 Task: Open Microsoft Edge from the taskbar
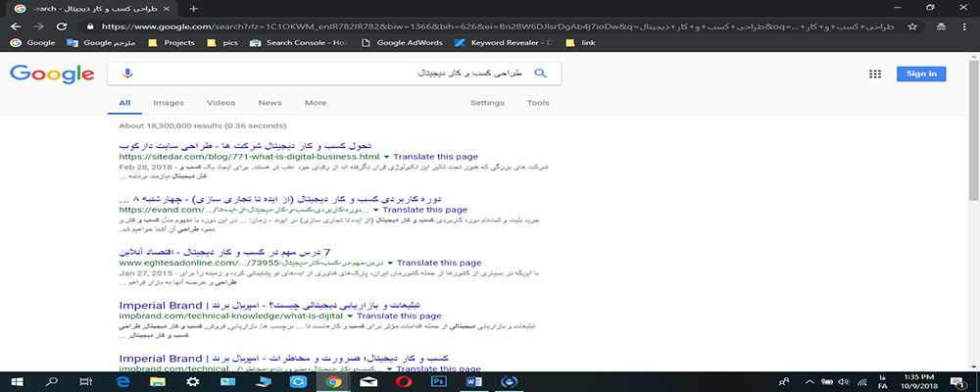[123, 381]
